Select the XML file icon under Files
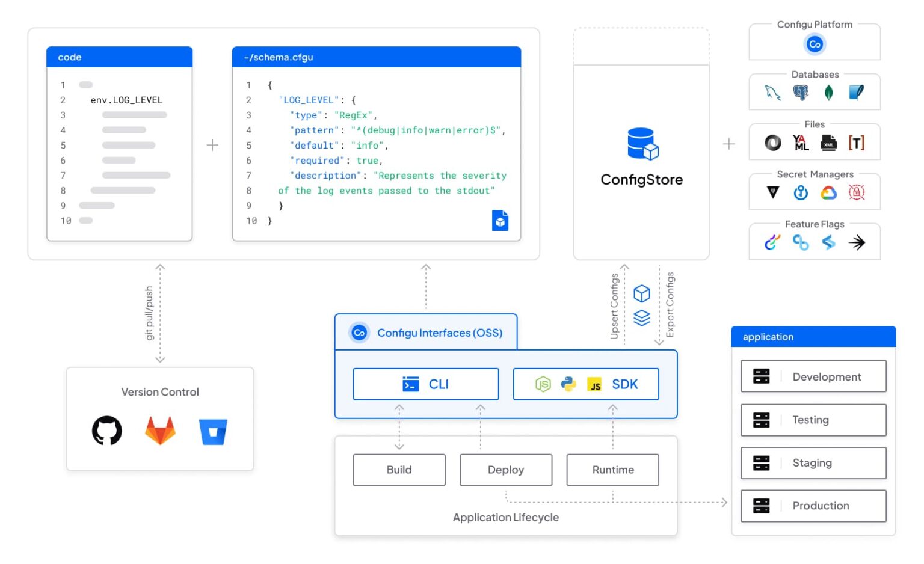 829,143
